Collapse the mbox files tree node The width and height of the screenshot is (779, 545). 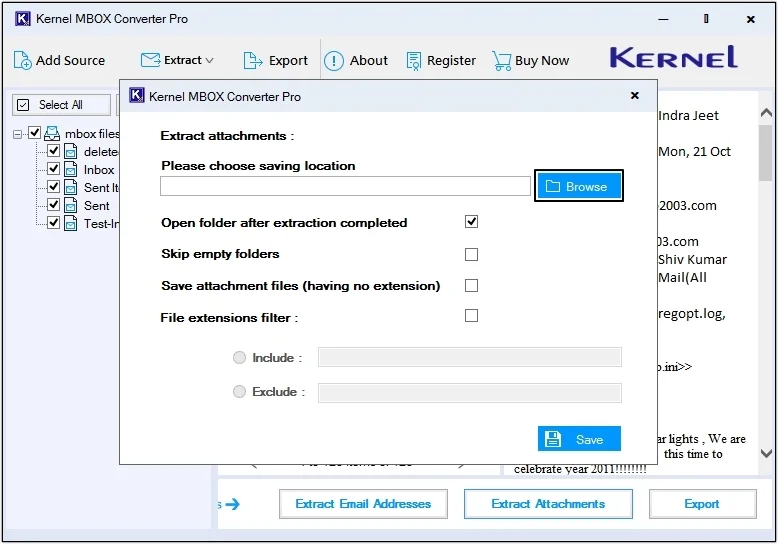[17, 134]
